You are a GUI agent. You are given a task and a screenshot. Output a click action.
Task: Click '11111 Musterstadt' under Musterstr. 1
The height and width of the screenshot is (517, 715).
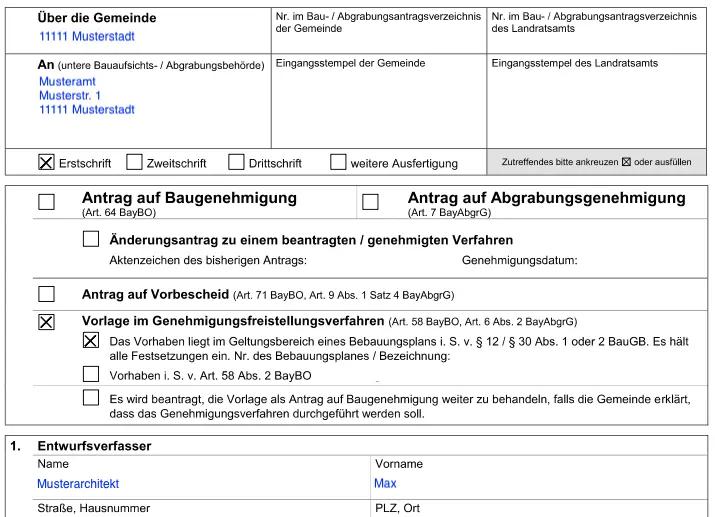tap(87, 110)
